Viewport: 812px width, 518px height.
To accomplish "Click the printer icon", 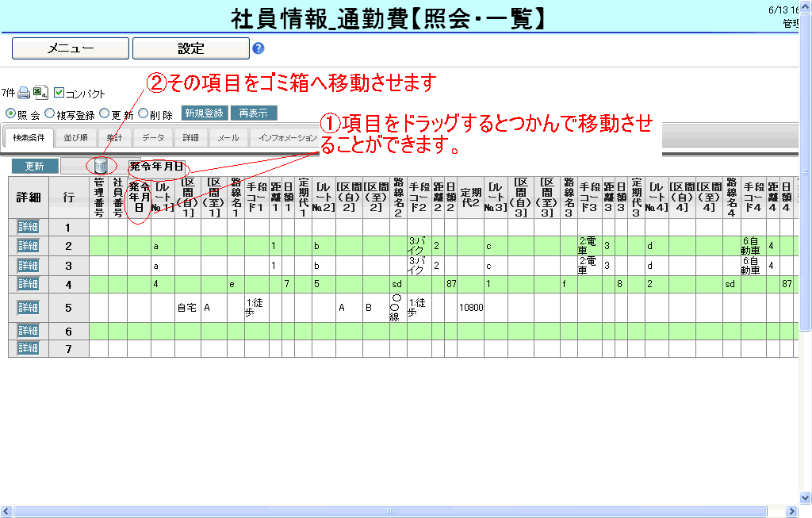I will [x=24, y=93].
